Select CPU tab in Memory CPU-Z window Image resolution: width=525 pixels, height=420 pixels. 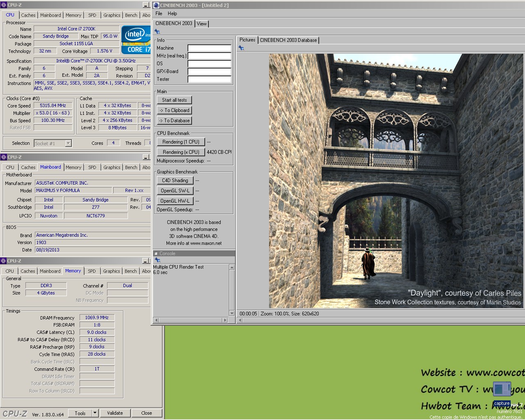(x=10, y=271)
